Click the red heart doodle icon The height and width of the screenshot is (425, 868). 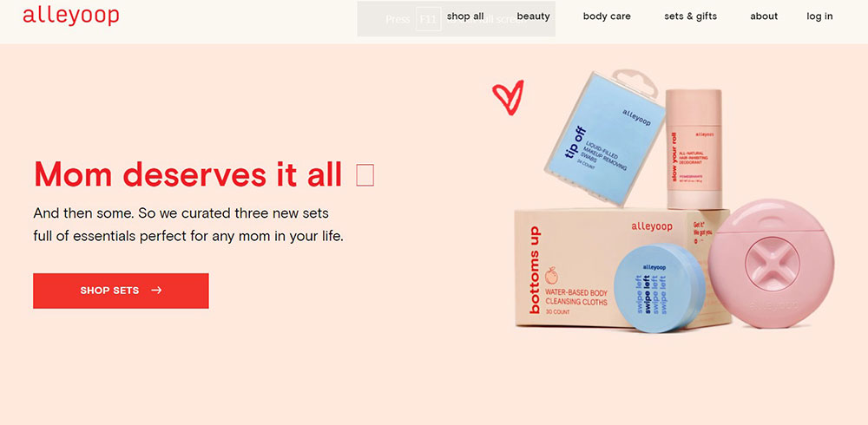pos(508,97)
